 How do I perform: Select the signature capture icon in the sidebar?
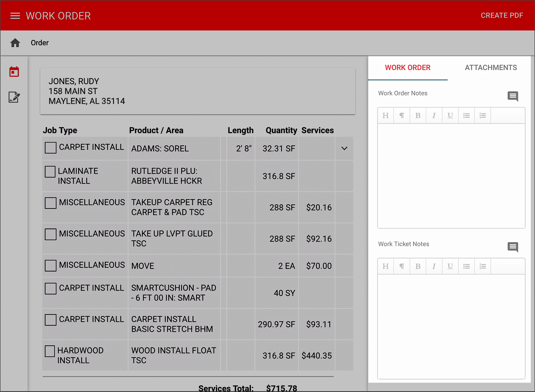coord(14,98)
